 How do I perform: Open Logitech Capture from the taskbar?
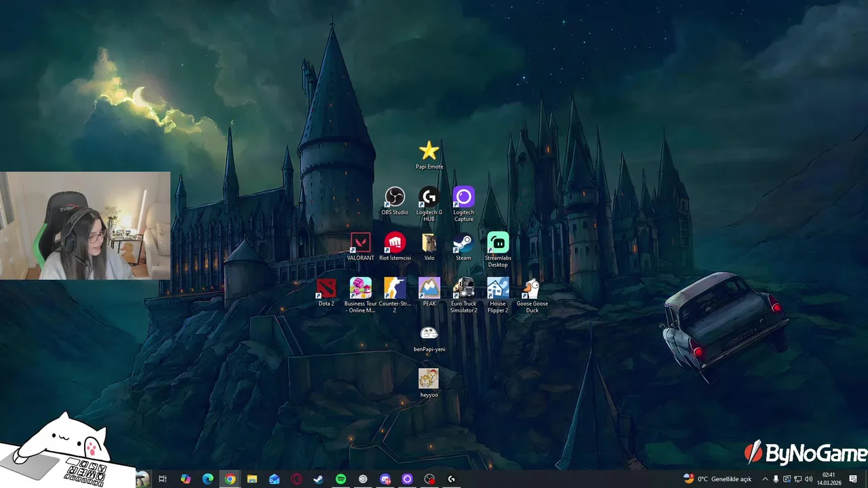[x=408, y=479]
